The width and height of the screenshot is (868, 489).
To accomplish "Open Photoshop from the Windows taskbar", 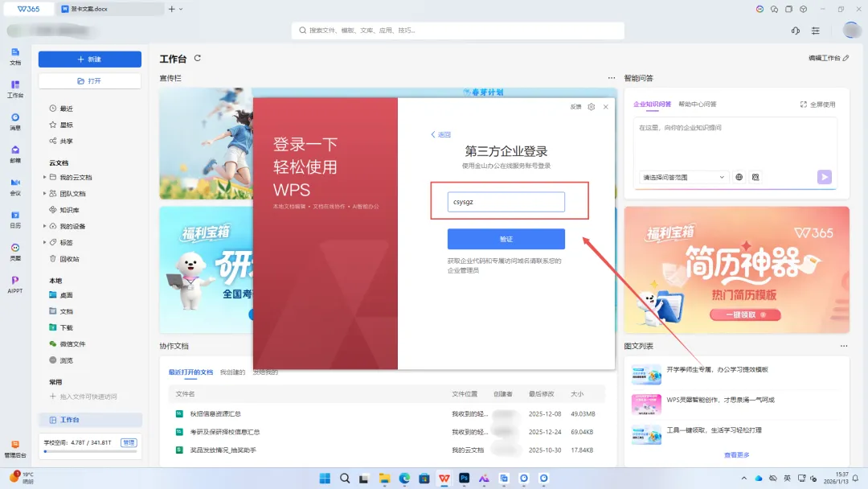I will tap(464, 479).
